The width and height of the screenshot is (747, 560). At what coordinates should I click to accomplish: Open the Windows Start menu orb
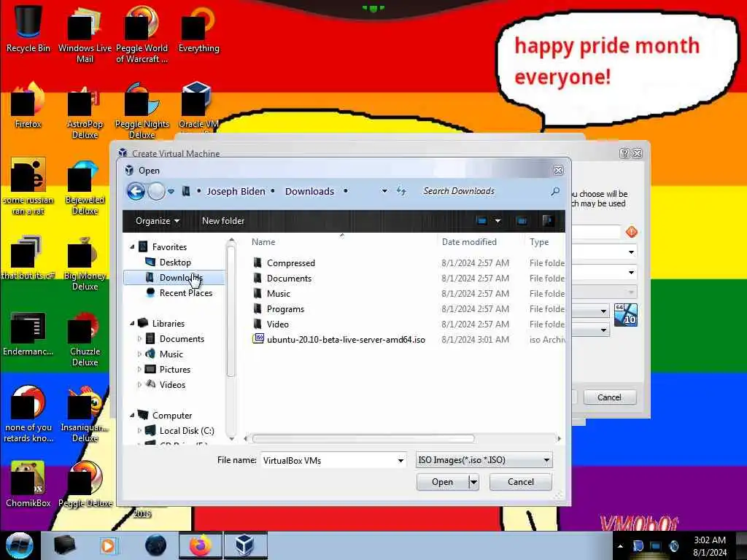[20, 545]
